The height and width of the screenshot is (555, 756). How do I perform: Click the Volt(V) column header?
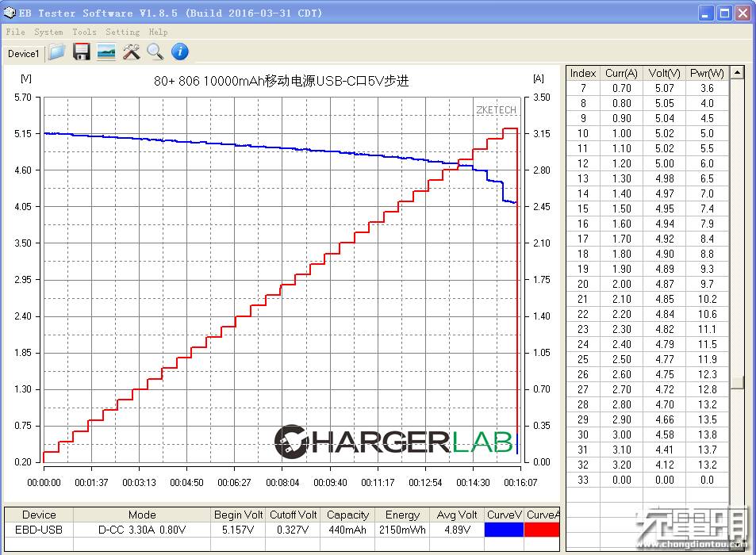pyautogui.click(x=664, y=73)
